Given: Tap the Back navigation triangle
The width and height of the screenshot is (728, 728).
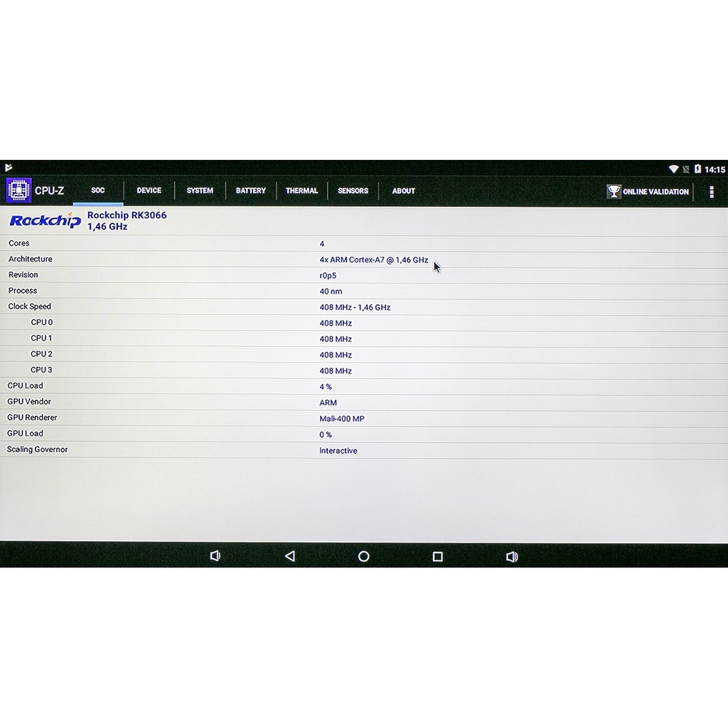Looking at the screenshot, I should click(x=290, y=556).
